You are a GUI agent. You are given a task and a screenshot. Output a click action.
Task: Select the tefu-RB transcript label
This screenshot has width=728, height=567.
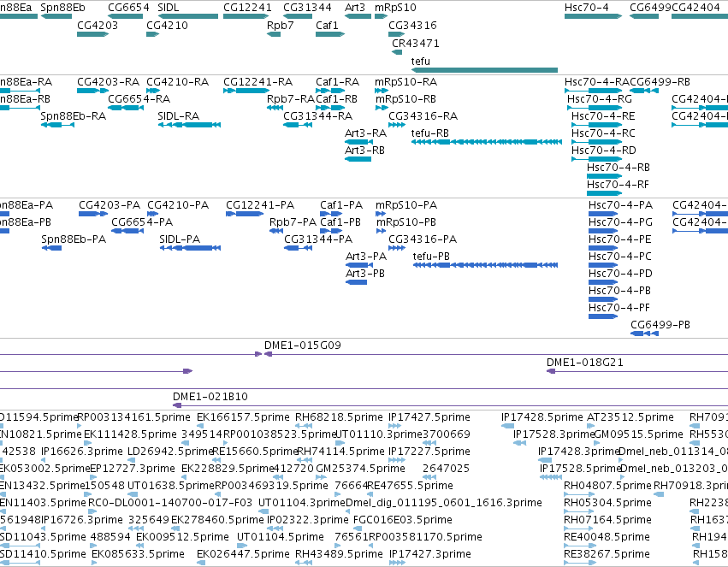click(430, 133)
